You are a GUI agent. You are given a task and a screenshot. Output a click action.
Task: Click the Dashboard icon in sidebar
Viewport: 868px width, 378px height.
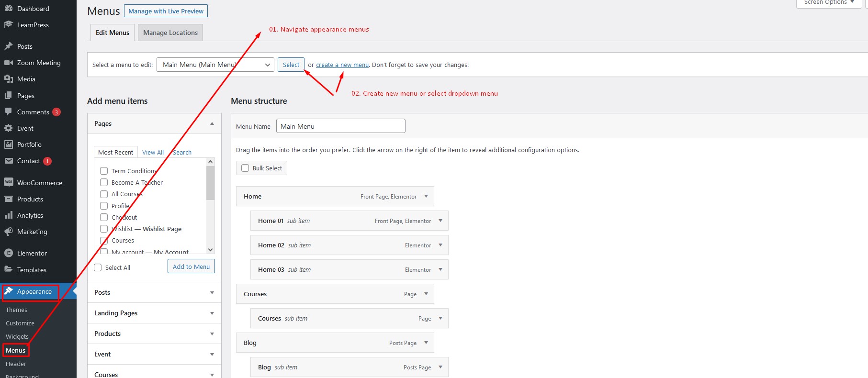pyautogui.click(x=8, y=8)
